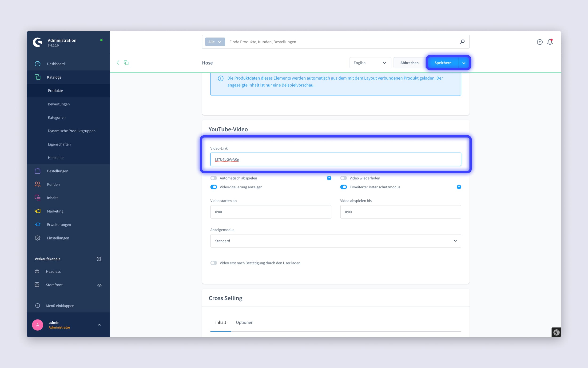Click the Bestellungen orders icon
This screenshot has height=368, width=588.
pos(38,171)
